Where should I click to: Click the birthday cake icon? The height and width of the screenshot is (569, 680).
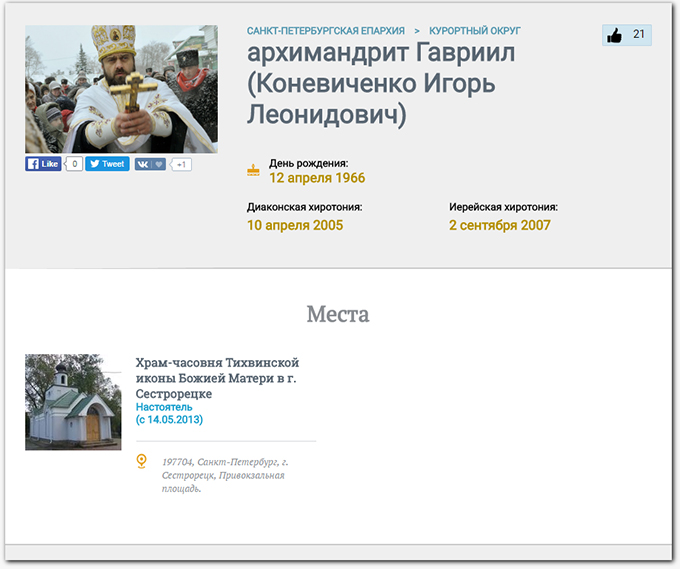pos(253,170)
